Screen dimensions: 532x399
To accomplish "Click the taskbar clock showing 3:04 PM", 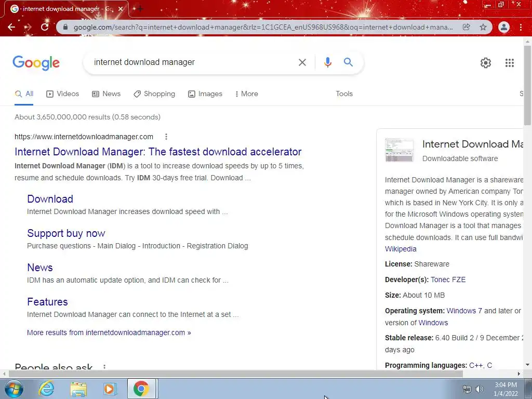I will tap(506, 385).
